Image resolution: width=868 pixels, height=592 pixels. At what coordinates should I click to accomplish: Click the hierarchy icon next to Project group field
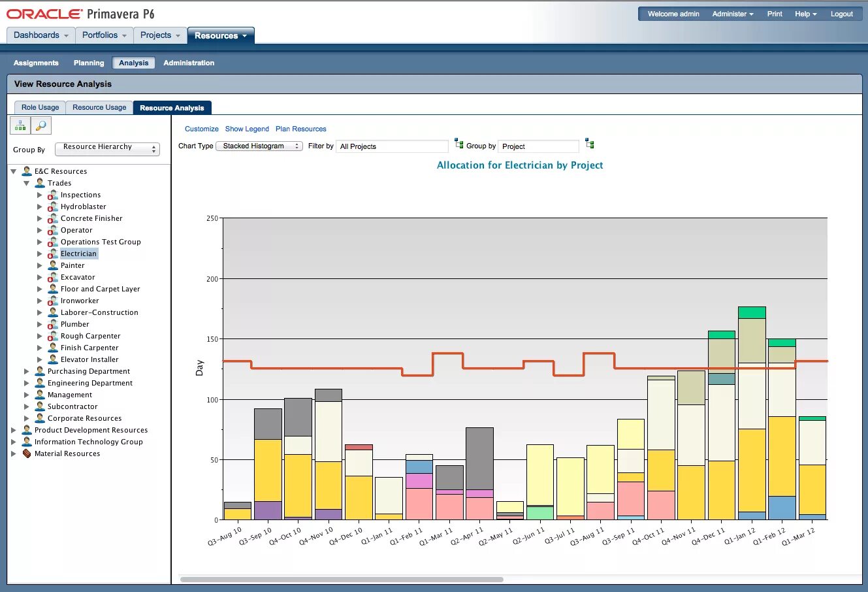click(x=590, y=143)
